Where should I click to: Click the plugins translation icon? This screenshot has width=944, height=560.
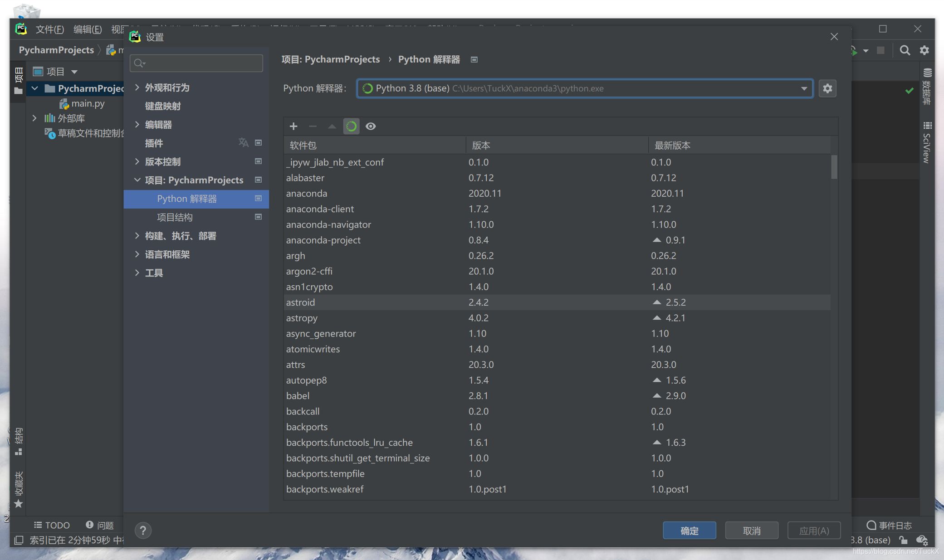pos(244,143)
